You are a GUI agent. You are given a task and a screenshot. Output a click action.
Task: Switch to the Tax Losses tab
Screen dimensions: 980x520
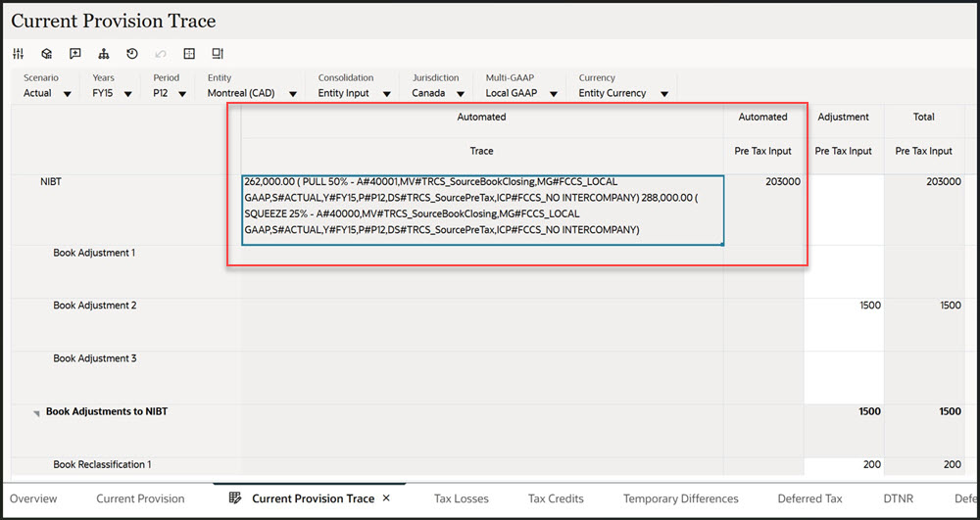click(462, 498)
